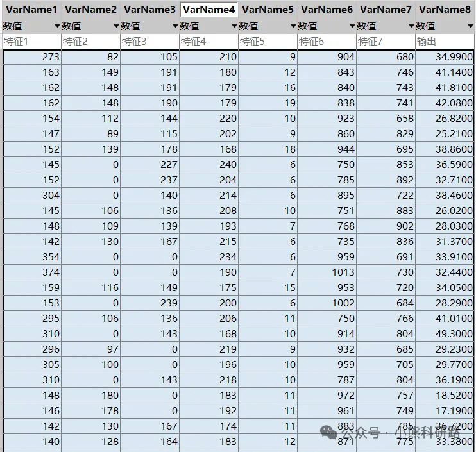
Task: Click the 特征7 header cell
Action: [386, 41]
